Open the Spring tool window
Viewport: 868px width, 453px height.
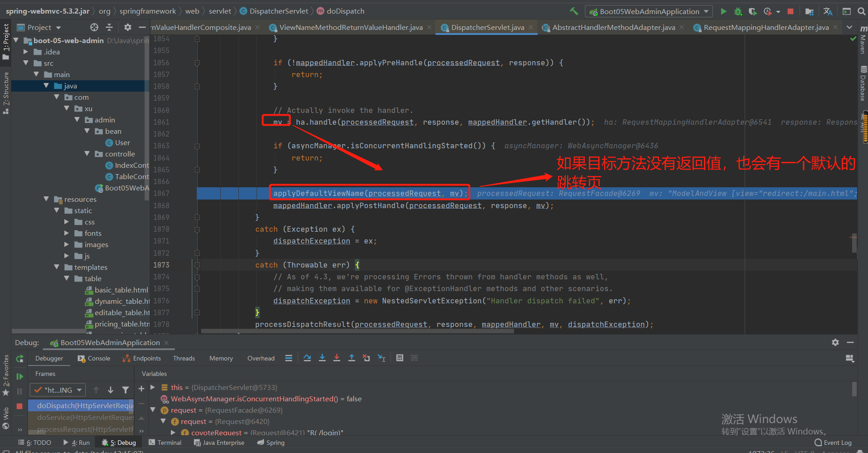coord(271,443)
